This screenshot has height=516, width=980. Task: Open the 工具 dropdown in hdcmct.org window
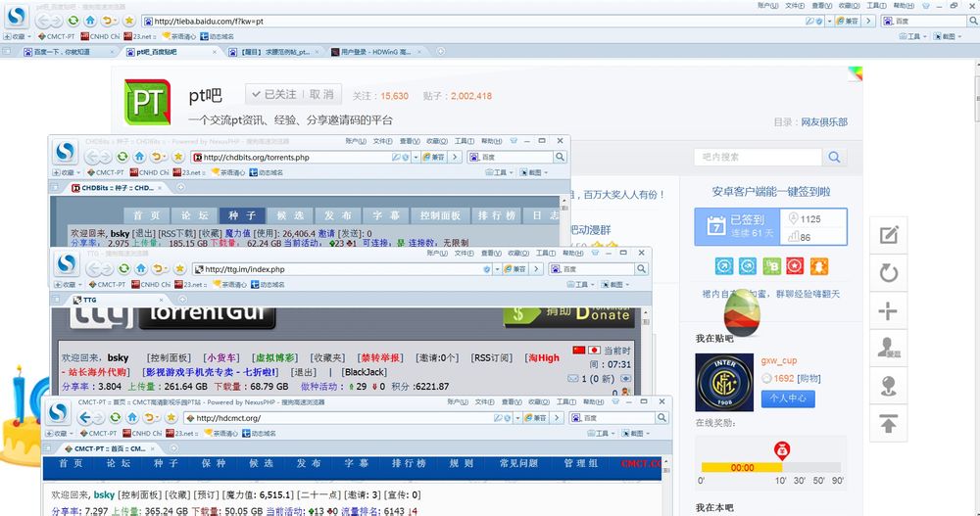coord(602,433)
